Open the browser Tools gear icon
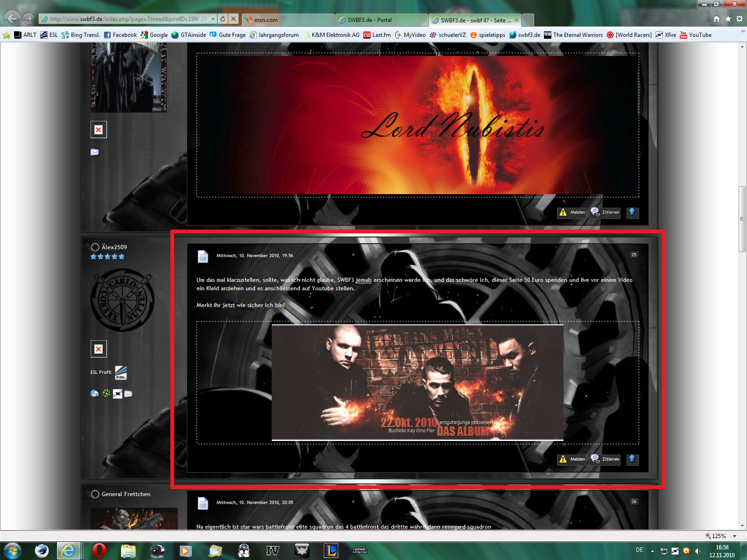Image resolution: width=747 pixels, height=560 pixels. (740, 19)
